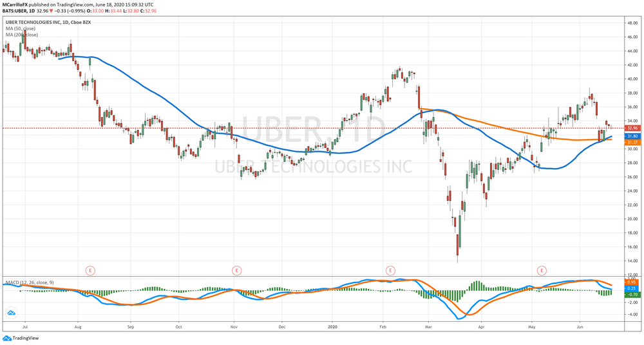Click the -2.00 MACD axis label

point(632,303)
